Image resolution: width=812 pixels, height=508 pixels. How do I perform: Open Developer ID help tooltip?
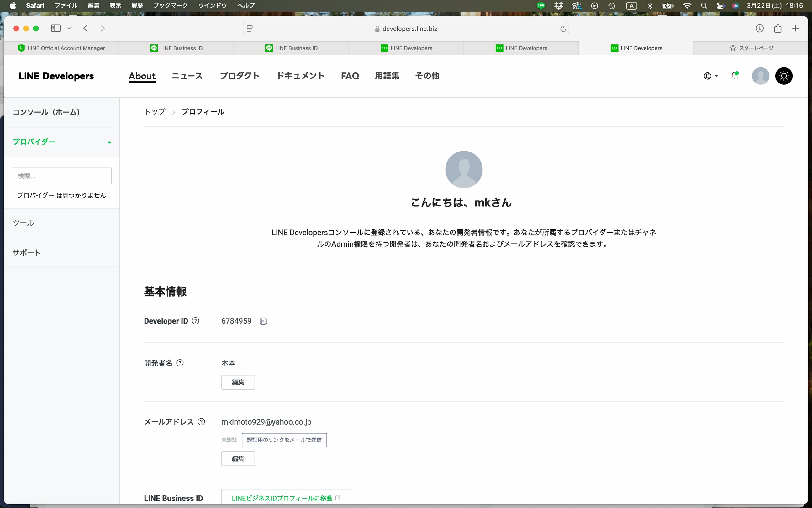click(195, 321)
